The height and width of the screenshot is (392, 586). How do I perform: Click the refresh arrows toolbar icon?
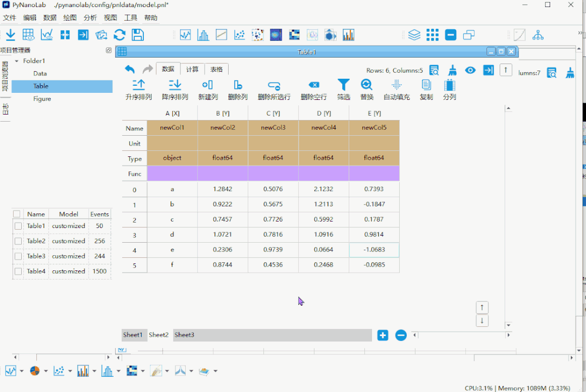(119, 35)
